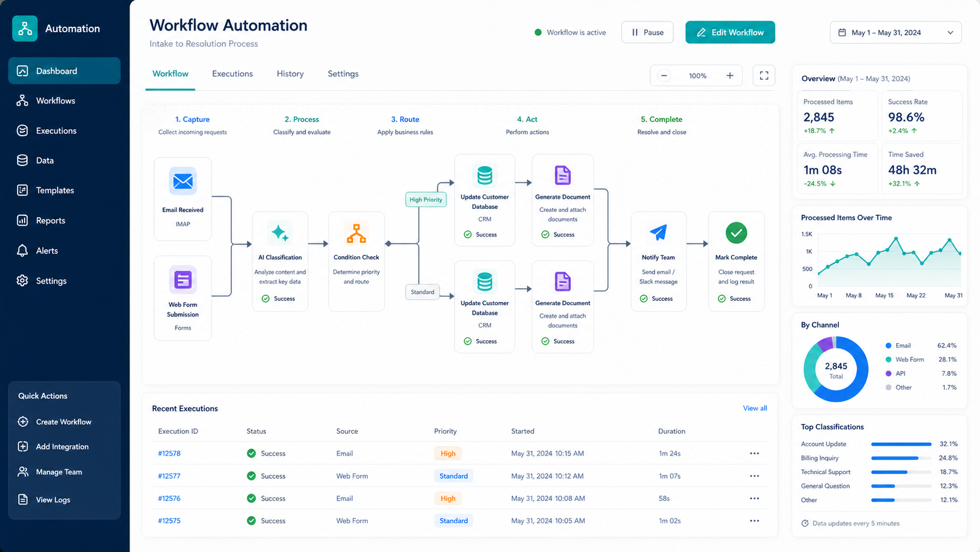Switch to the Executions tab
This screenshot has height=552, width=980.
click(x=233, y=74)
